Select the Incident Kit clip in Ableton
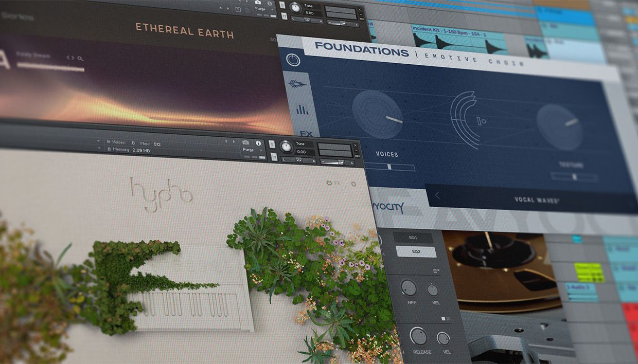 coord(458,40)
